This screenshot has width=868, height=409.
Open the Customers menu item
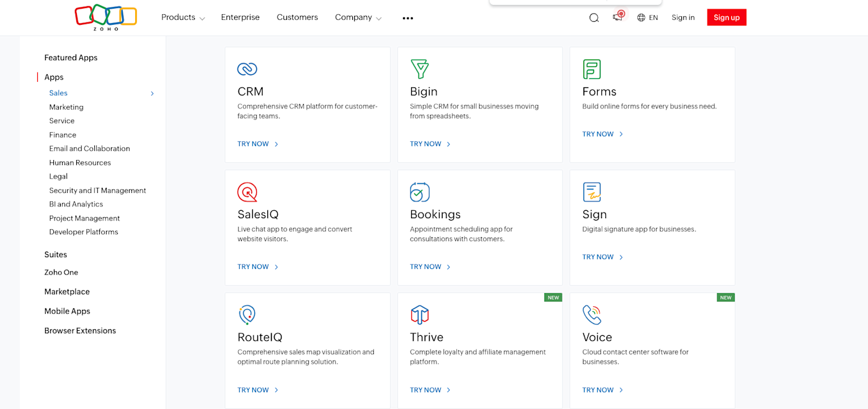click(x=297, y=17)
